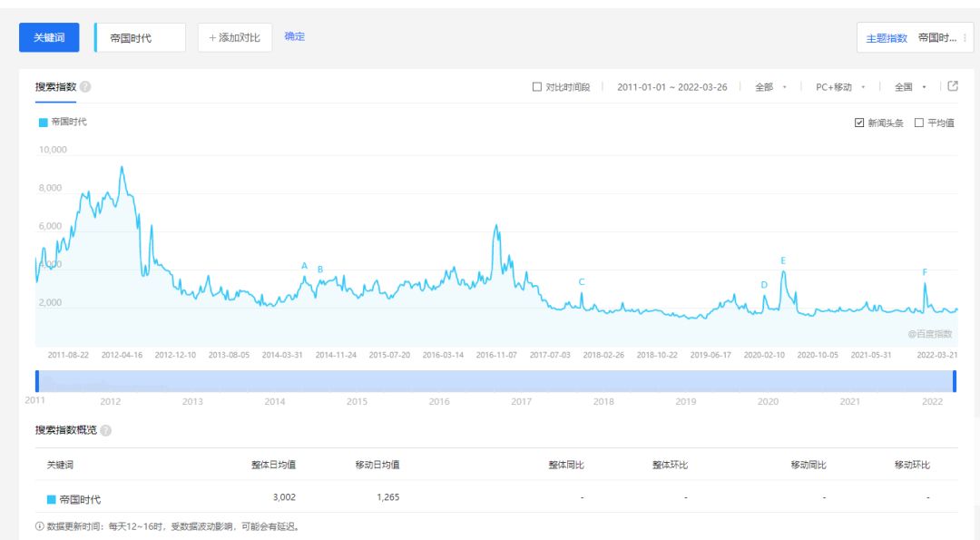This screenshot has height=540, width=980.
Task: Click the 添加对比 button
Action: (x=234, y=38)
